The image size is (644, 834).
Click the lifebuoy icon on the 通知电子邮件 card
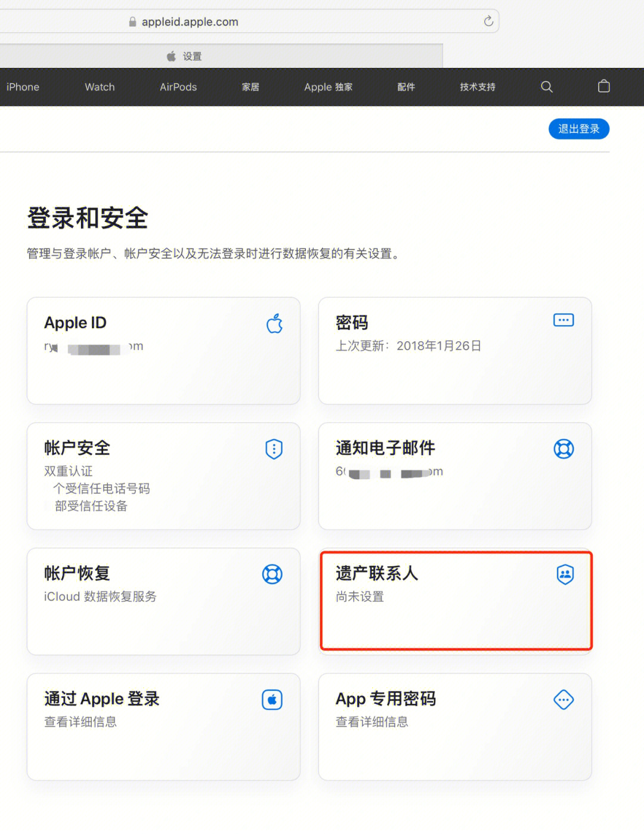point(563,449)
